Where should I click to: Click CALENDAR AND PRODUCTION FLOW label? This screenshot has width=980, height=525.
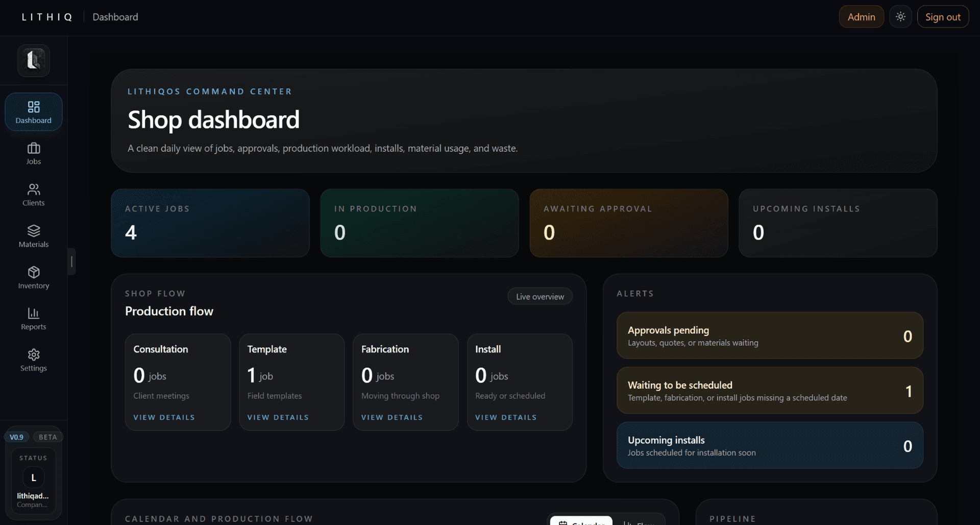[219, 519]
